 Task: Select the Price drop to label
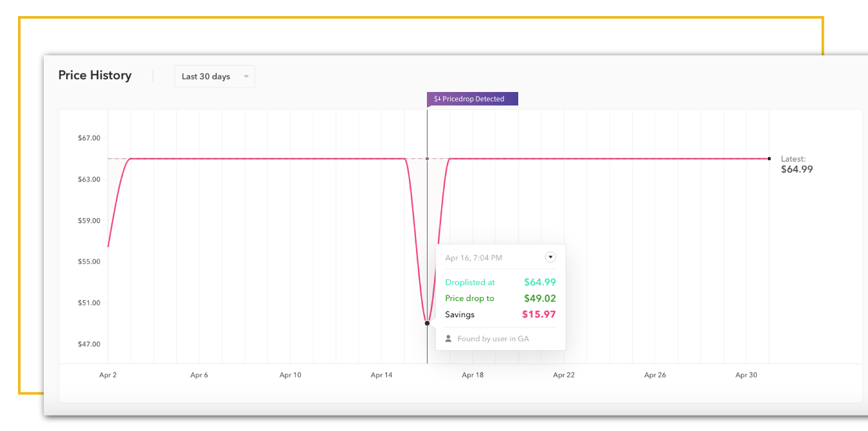469,298
